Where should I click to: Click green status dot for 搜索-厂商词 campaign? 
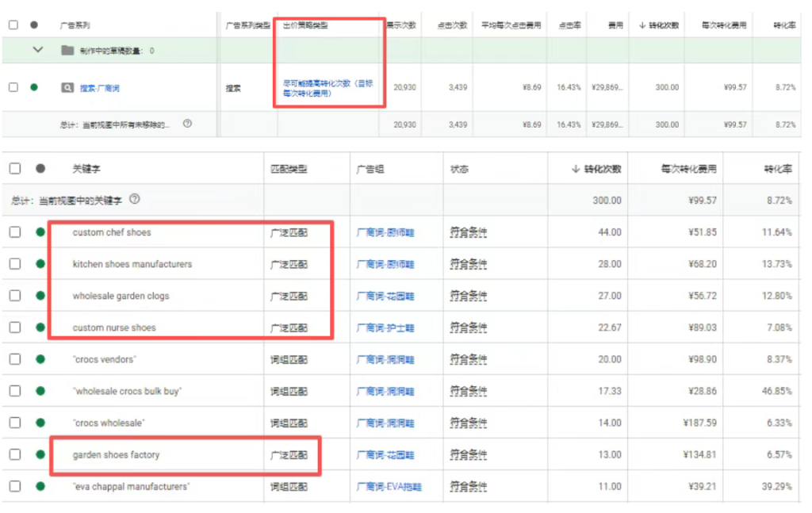[x=34, y=87]
